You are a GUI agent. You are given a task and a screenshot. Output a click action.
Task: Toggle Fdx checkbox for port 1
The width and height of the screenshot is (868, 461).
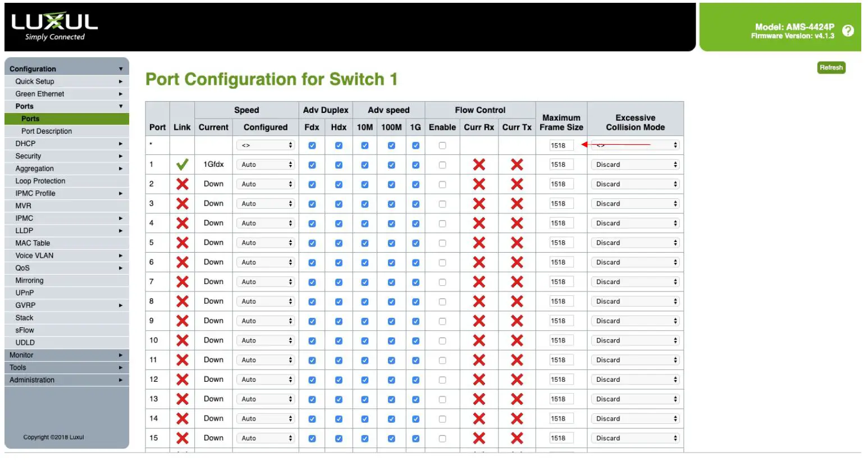point(312,165)
